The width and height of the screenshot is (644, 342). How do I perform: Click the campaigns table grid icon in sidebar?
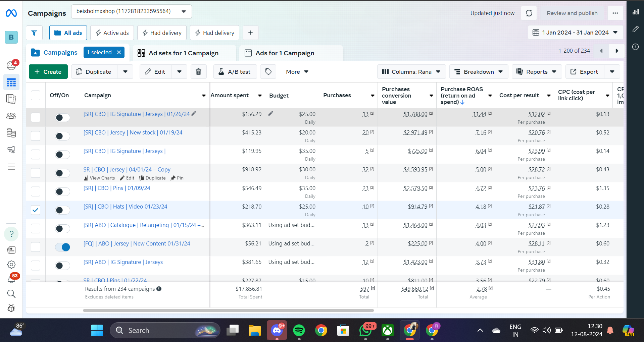click(x=11, y=82)
